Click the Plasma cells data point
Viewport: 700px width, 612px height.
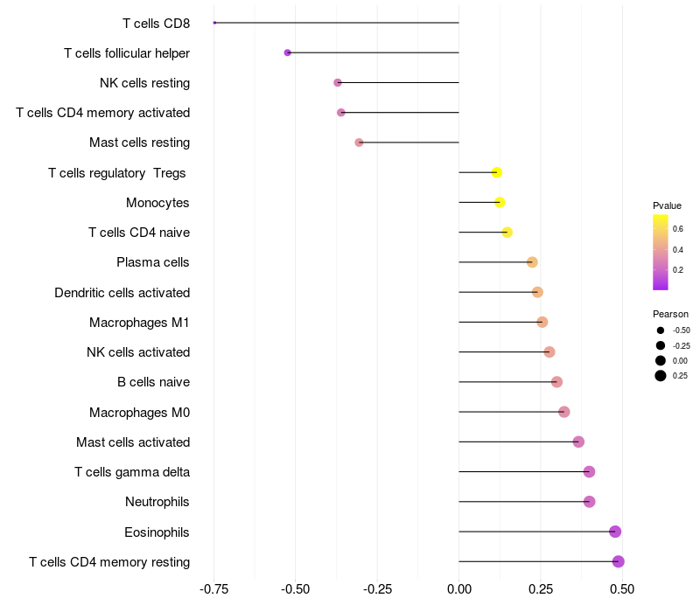pos(532,262)
